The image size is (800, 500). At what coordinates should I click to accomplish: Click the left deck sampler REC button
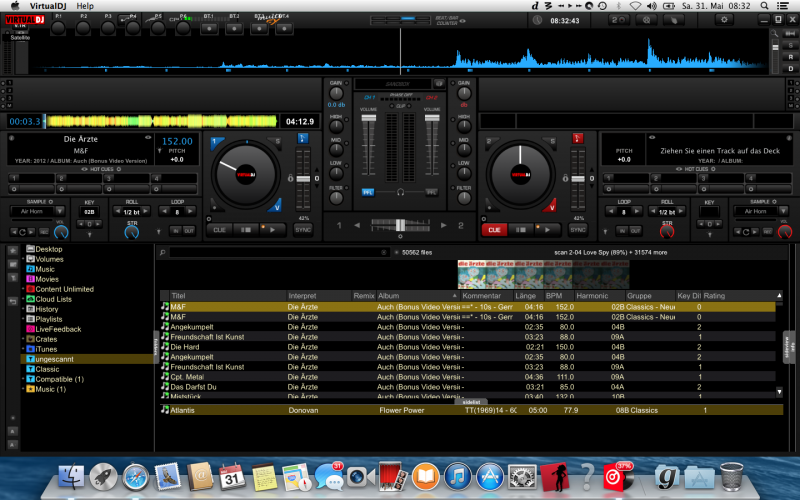point(44,232)
